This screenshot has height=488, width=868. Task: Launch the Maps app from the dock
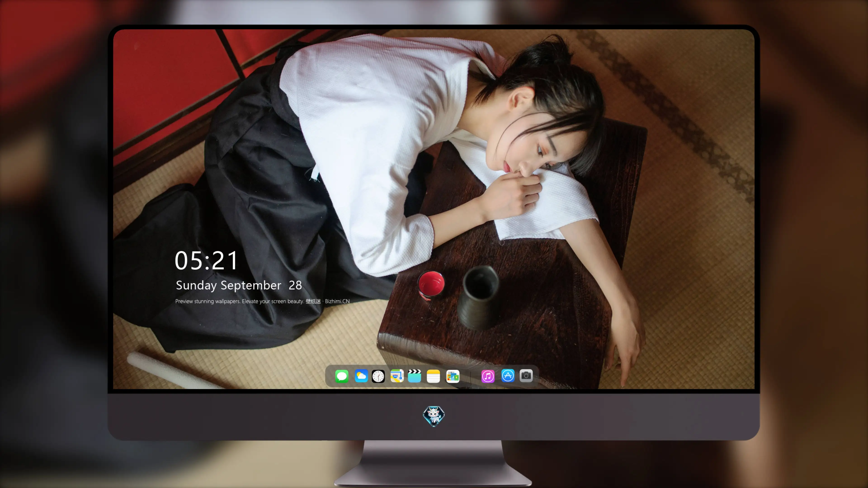(x=397, y=376)
